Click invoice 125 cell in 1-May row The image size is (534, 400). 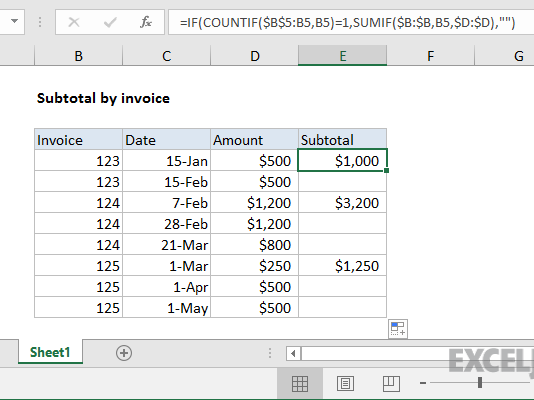click(78, 307)
